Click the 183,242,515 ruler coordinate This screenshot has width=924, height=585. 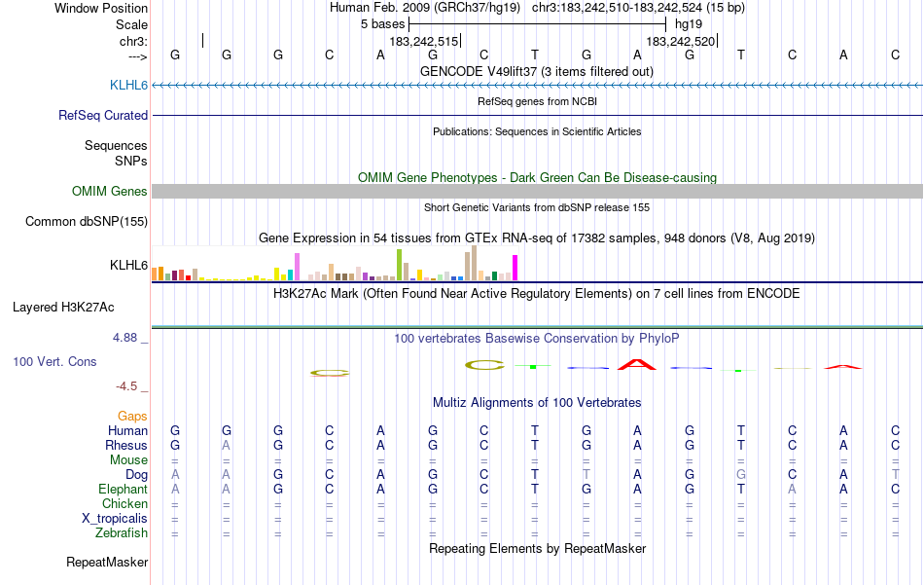[x=424, y=42]
